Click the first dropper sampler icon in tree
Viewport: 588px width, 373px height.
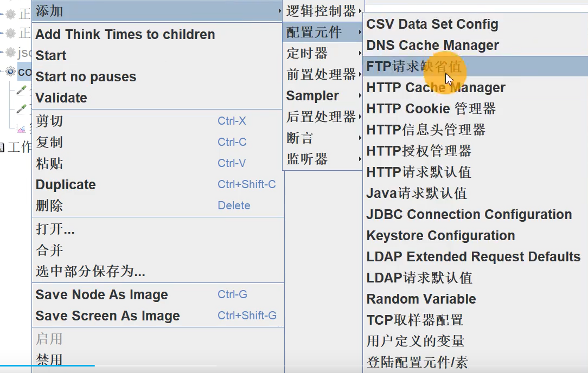point(22,90)
